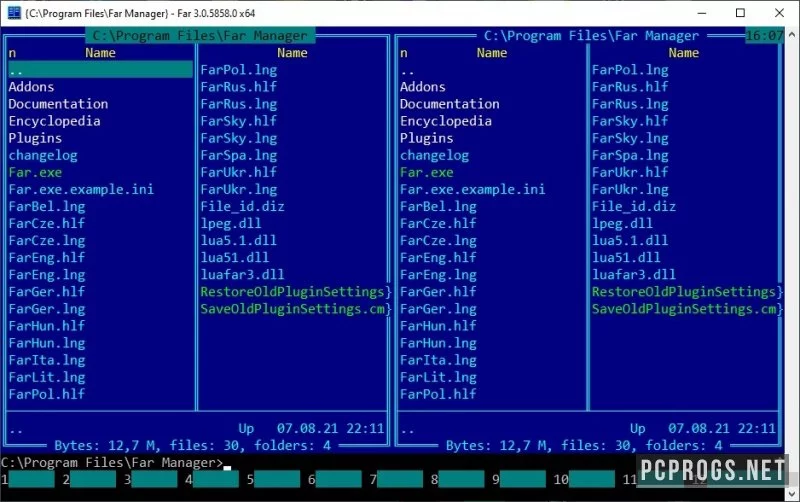Select SaveOldPluginSettings.cm in the left panel
Viewport: 800px width, 502px height.
292,309
